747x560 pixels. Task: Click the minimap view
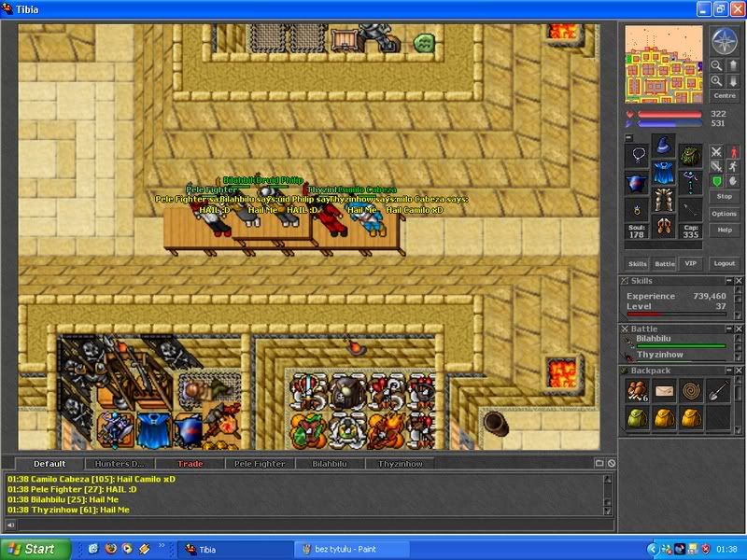pos(664,64)
